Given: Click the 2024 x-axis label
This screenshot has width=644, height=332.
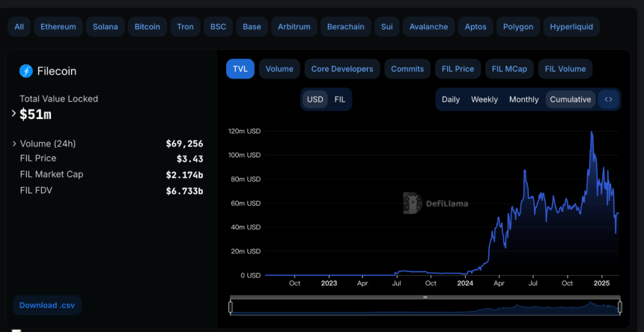Looking at the screenshot, I should (465, 283).
